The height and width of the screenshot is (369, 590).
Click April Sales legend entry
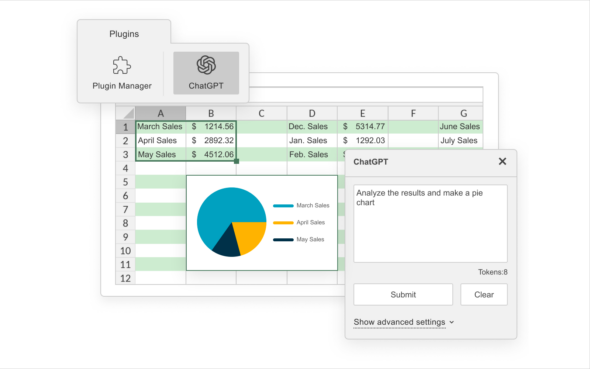[x=299, y=222]
